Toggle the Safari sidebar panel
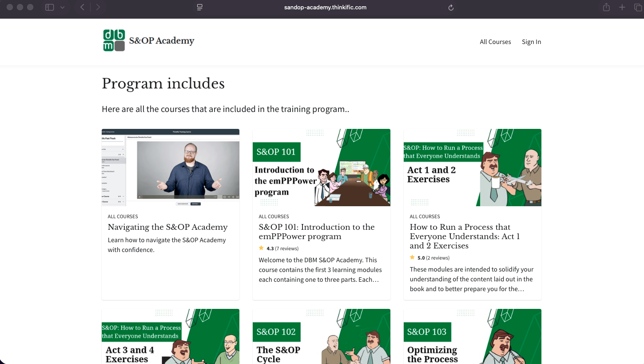The height and width of the screenshot is (364, 644). (x=50, y=7)
